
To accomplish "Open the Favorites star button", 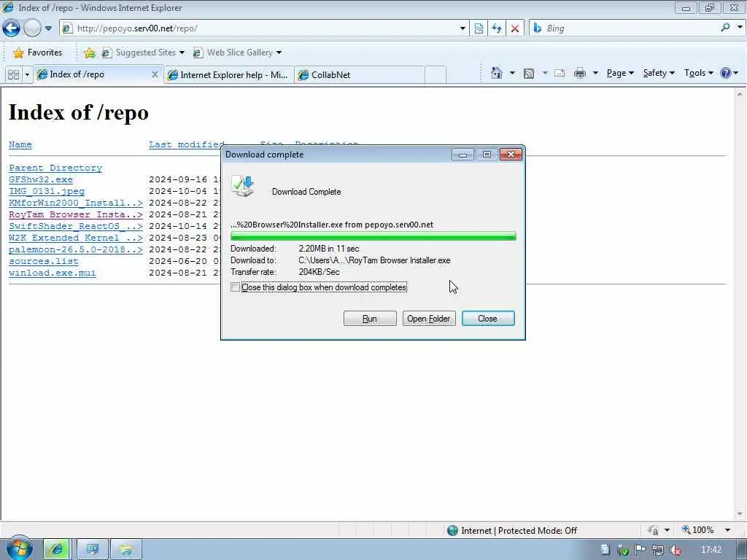I will (38, 52).
